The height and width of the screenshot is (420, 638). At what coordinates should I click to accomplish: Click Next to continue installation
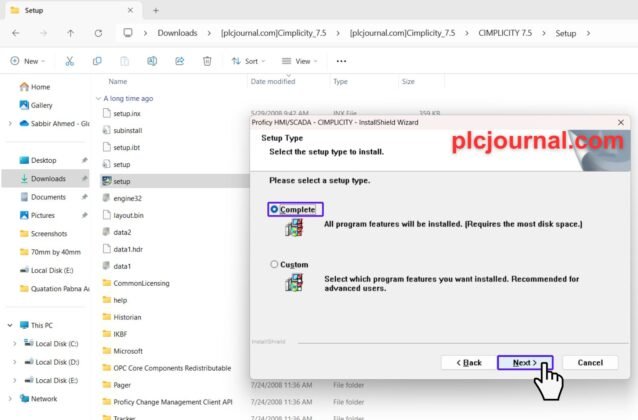pyautogui.click(x=524, y=362)
